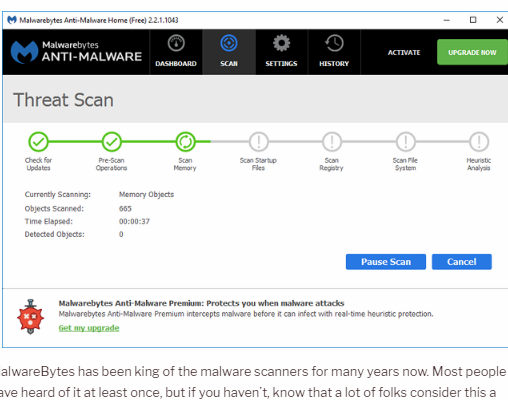Switch to the HISTORY tab label
This screenshot has width=508, height=400.
[334, 63]
